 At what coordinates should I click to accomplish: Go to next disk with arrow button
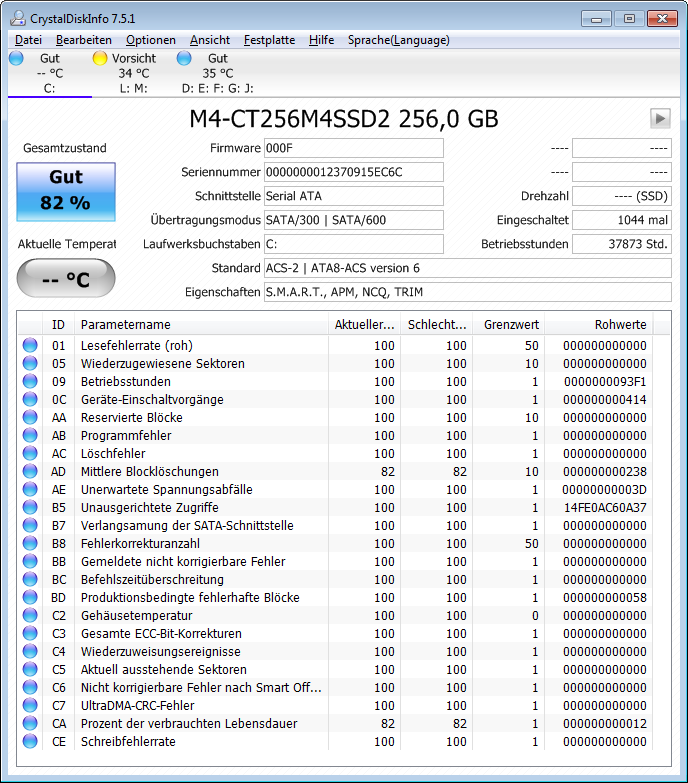tap(660, 118)
